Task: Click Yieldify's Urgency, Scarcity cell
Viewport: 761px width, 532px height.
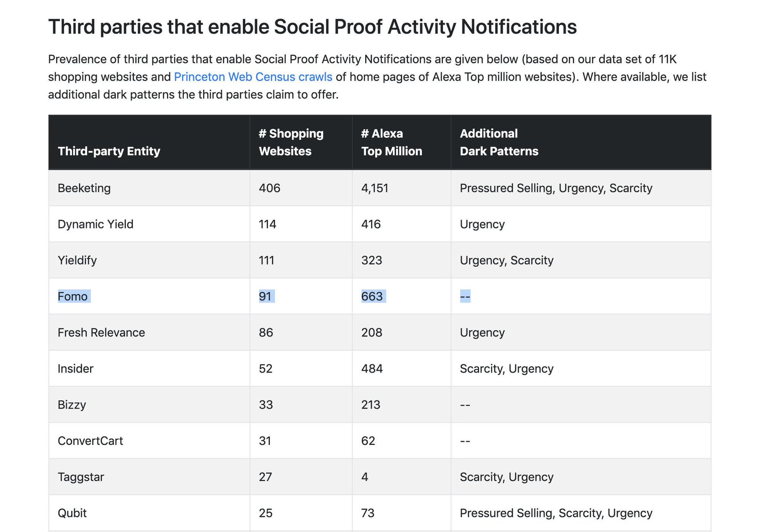Action: pos(506,260)
